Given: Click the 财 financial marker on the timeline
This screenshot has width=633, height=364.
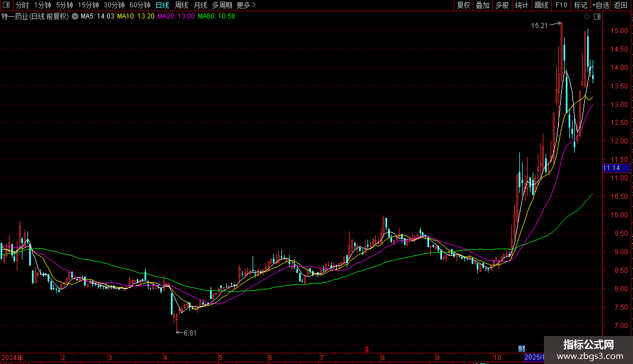Looking at the screenshot, I should (x=522, y=349).
